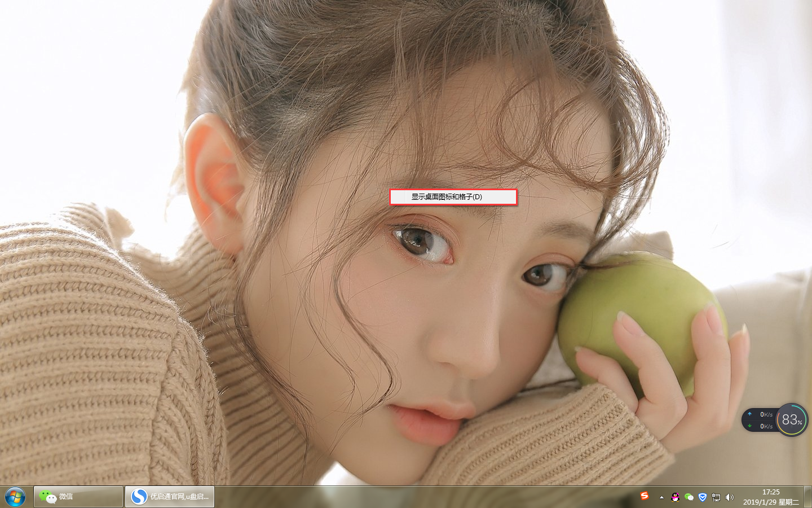Viewport: 812px width, 508px height.
Task: Click the 17:25 time in the tray
Action: (x=771, y=492)
